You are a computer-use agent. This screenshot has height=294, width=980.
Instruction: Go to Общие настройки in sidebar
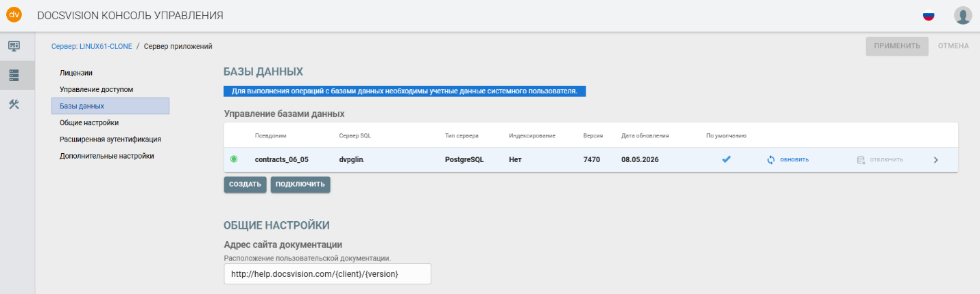89,122
